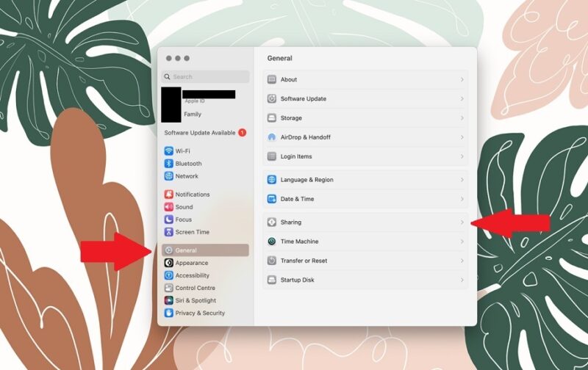Expand the Storage row chevron
This screenshot has width=588, height=370.
[x=462, y=118]
